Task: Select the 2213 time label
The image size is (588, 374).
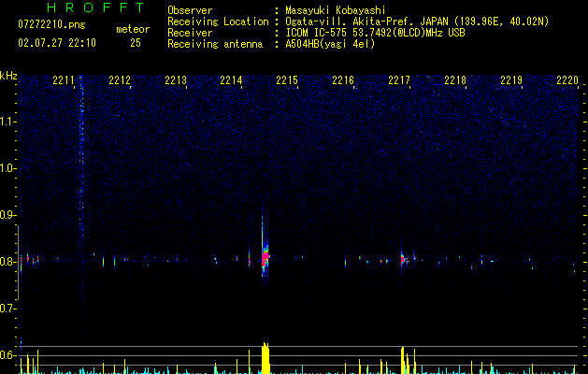Action: click(176, 80)
